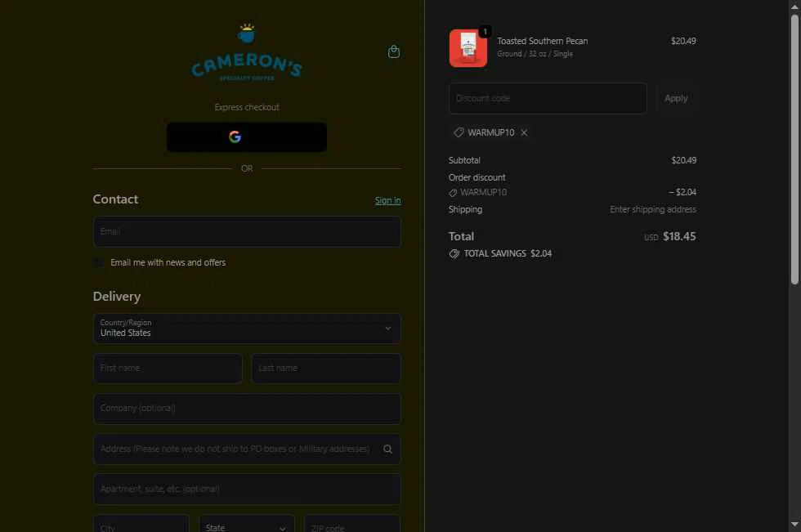Focus Apartment, suite, etc. field
Viewport: 801px width, 532px height.
pos(247,490)
